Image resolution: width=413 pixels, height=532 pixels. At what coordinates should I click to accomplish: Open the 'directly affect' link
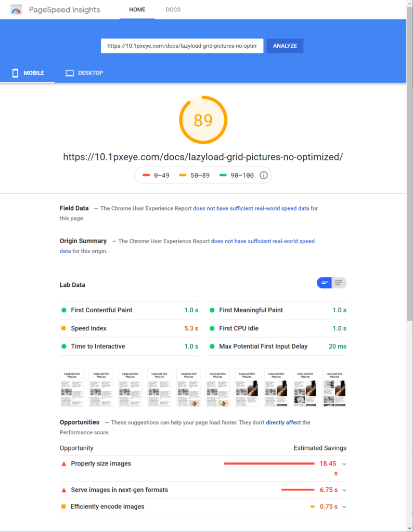click(x=283, y=422)
